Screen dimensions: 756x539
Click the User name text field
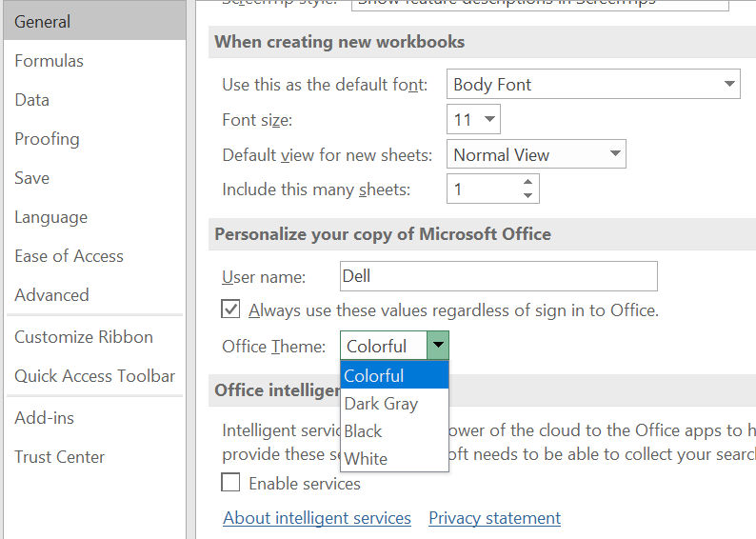pyautogui.click(x=499, y=276)
